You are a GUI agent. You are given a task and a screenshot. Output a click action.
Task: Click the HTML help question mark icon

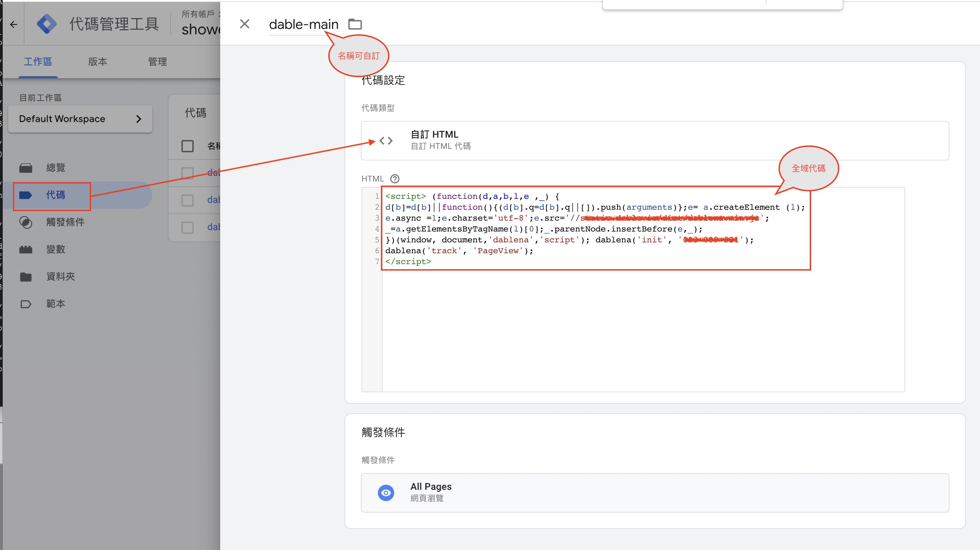pyautogui.click(x=395, y=178)
